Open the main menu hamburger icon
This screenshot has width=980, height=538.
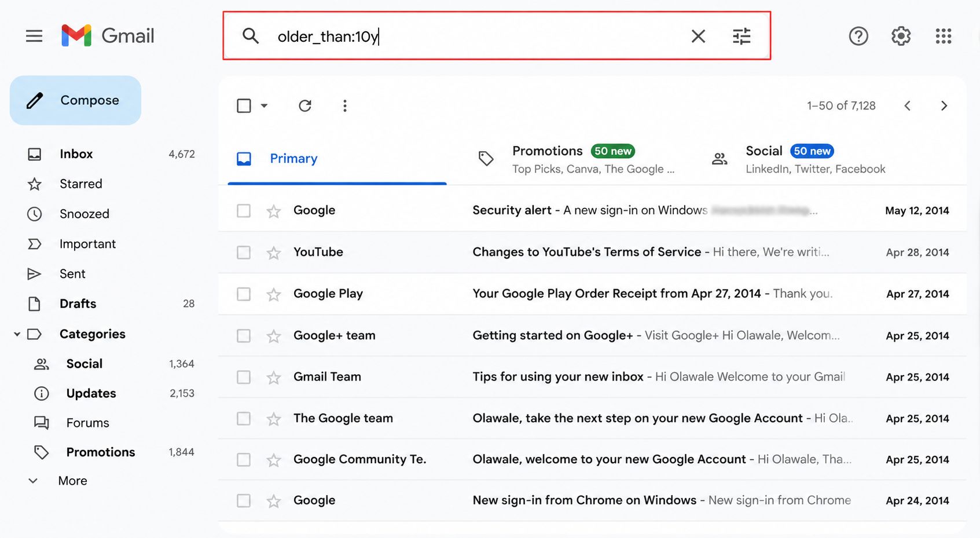coord(34,36)
